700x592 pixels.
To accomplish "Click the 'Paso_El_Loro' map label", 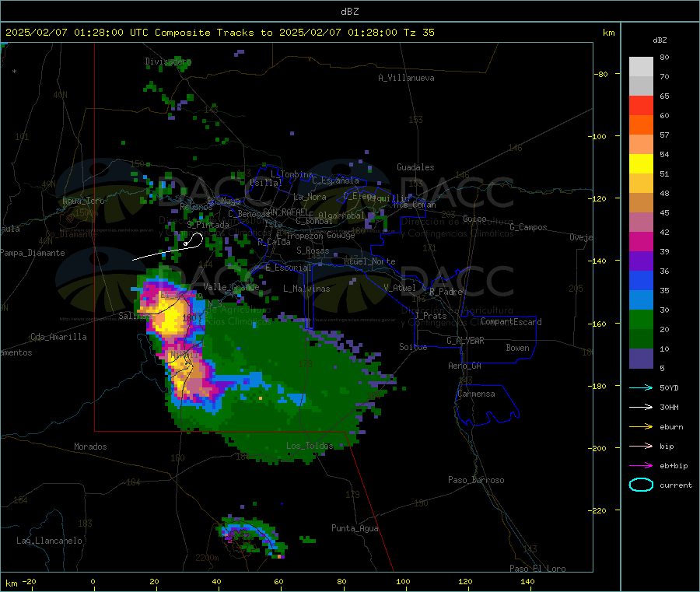I will 537,569.
